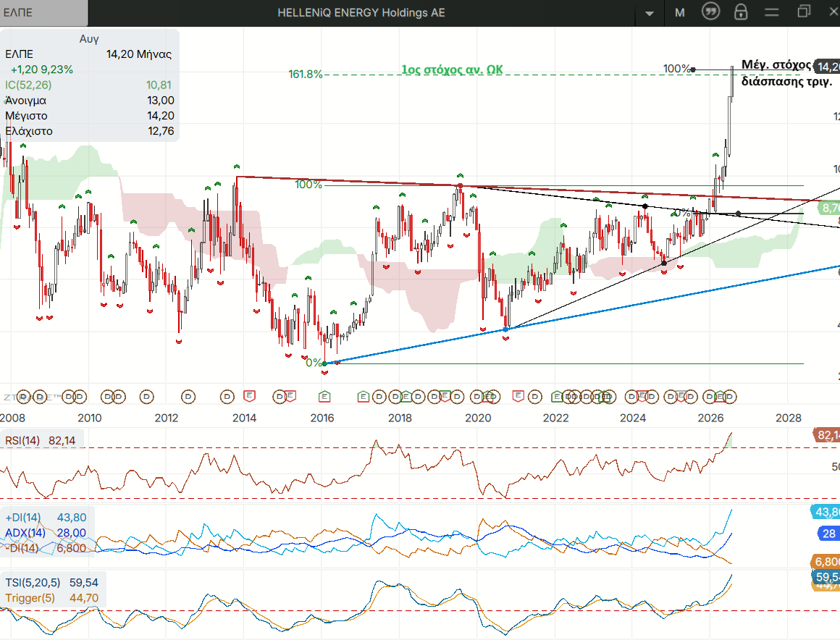Click the Αυγ month header in data box

89,39
